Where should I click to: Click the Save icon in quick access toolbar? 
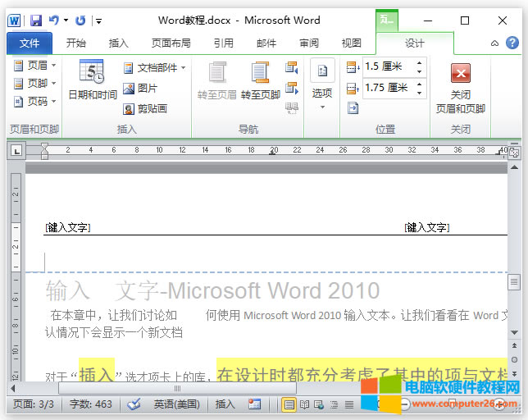(36, 21)
